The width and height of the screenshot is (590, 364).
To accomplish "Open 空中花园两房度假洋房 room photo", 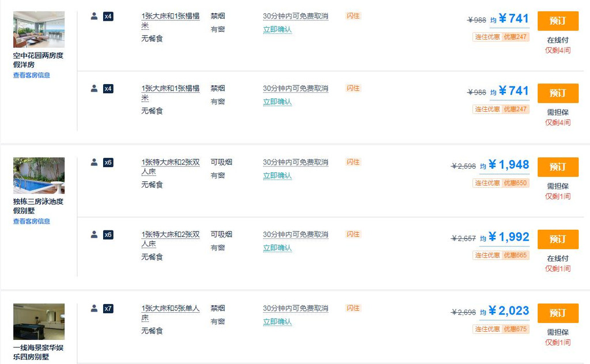I will (x=39, y=29).
